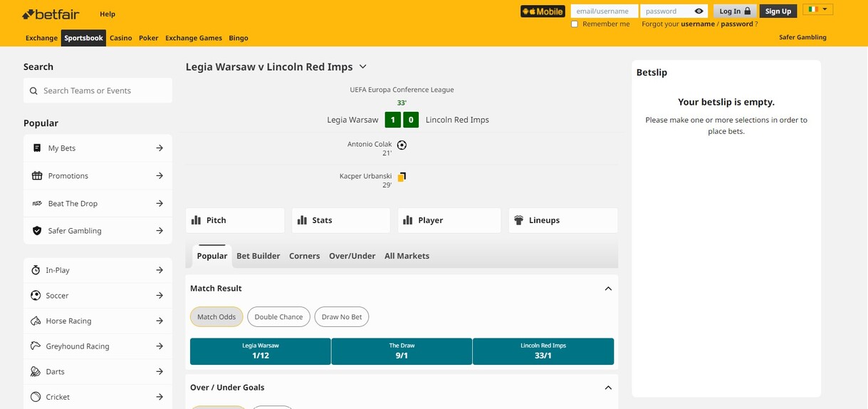Open the Safer Gambling header link
868x409 pixels.
point(802,38)
